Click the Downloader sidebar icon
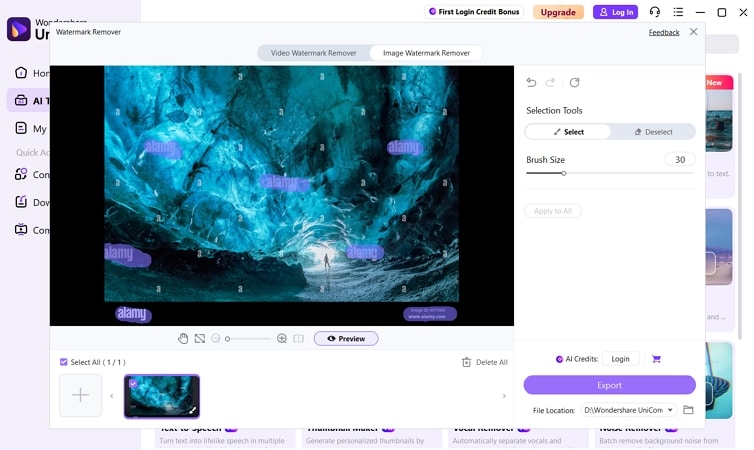Image resolution: width=754 pixels, height=450 pixels. coord(21,202)
